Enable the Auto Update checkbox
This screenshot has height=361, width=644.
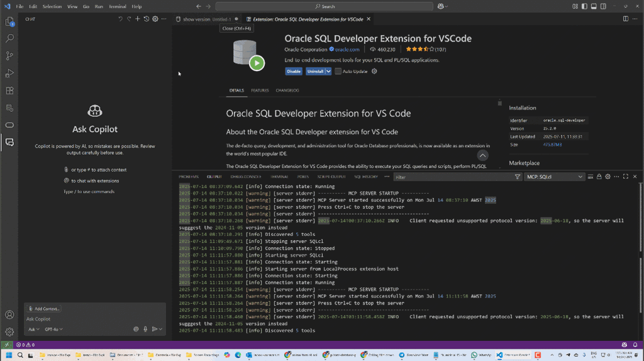338,71
